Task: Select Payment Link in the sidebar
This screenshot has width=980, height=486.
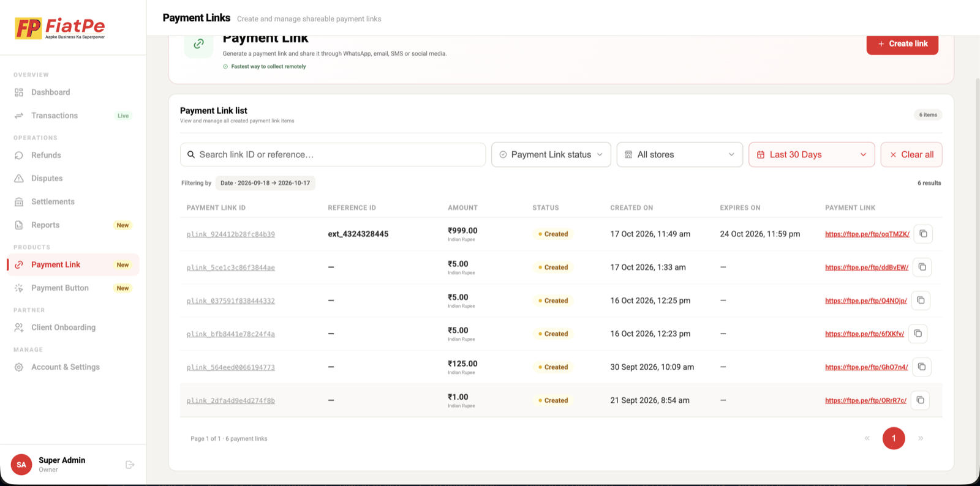Action: click(73, 264)
